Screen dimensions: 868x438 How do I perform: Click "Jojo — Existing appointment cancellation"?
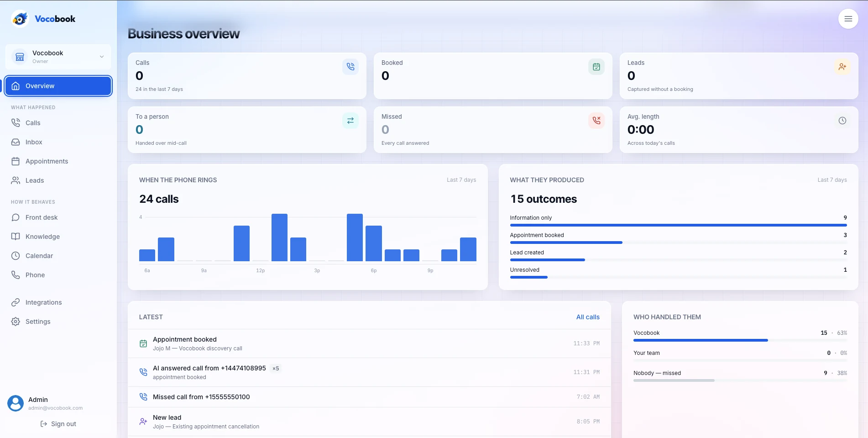point(206,427)
